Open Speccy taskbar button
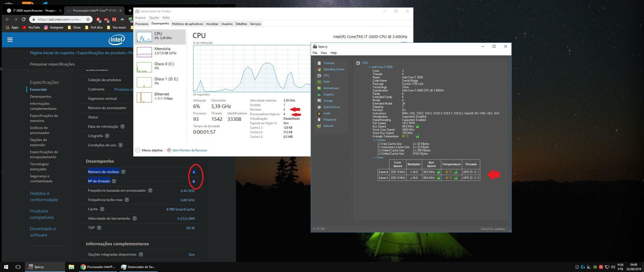The image size is (644, 272). pyautogui.click(x=45, y=267)
